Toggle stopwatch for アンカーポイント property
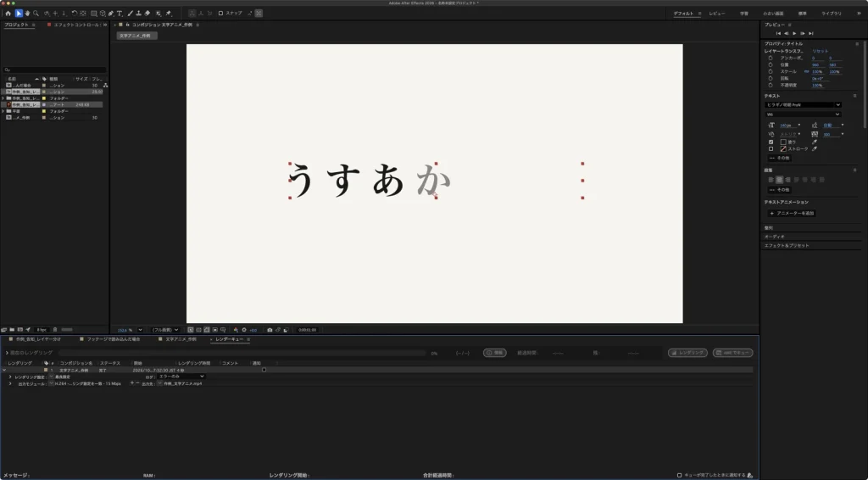 [x=770, y=58]
